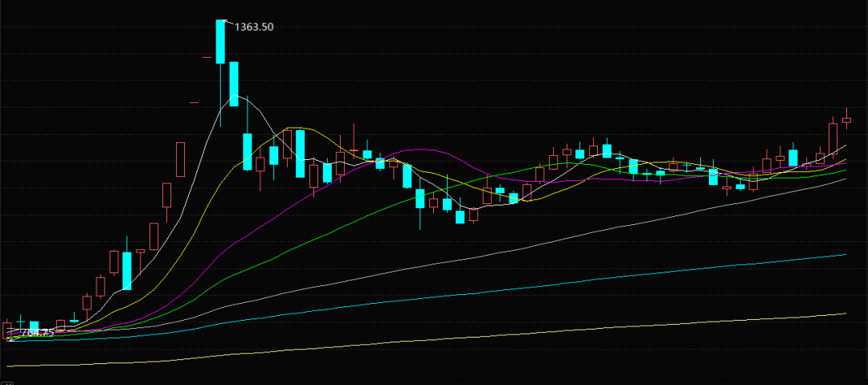Click the arrow pointing to the 1363.50 high
Image resolution: width=868 pixels, height=385 pixels.
227,23
